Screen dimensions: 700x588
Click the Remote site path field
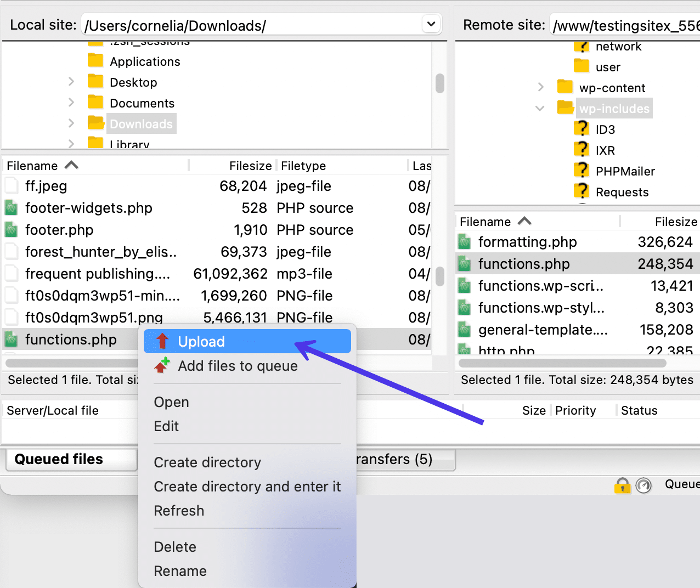[x=625, y=26]
